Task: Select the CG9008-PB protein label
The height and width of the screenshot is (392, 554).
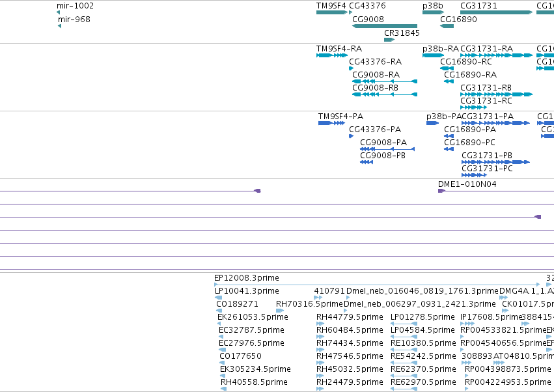Action: tap(383, 156)
